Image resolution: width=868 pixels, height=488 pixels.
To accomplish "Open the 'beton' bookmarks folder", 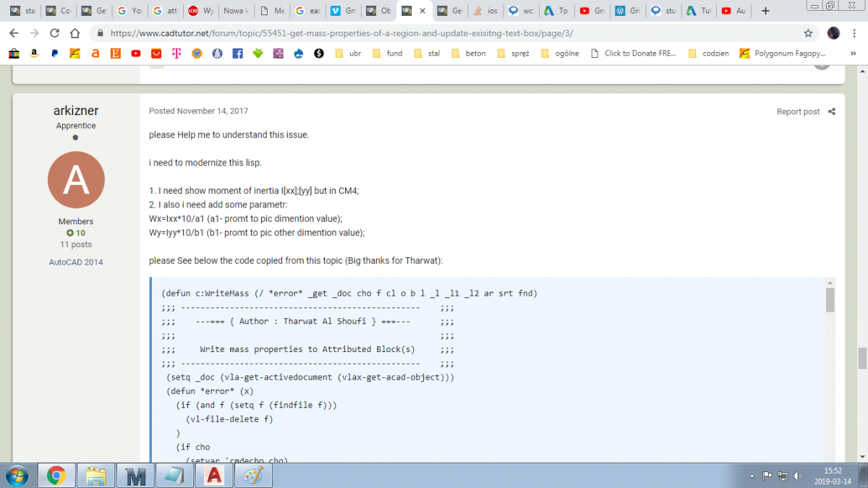I will 467,53.
